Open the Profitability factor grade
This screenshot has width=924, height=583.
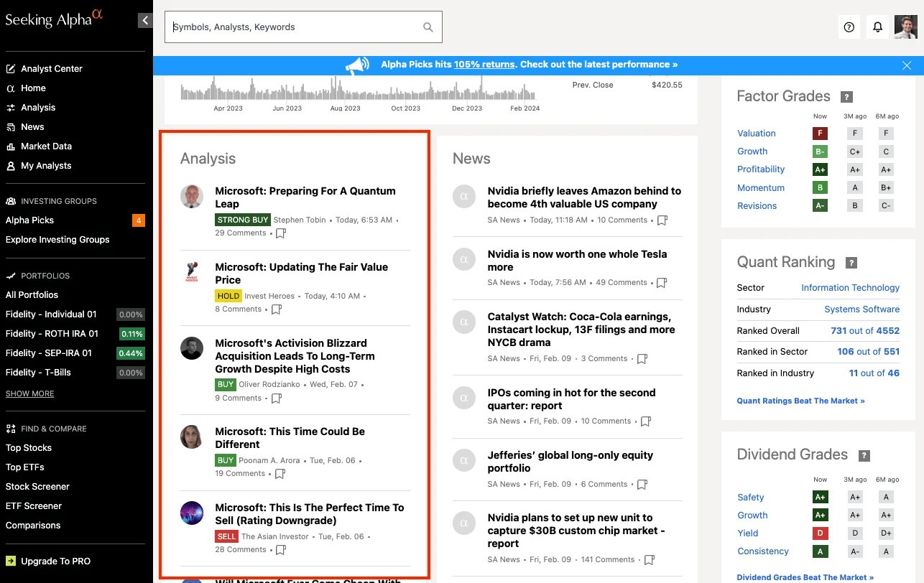coord(760,169)
